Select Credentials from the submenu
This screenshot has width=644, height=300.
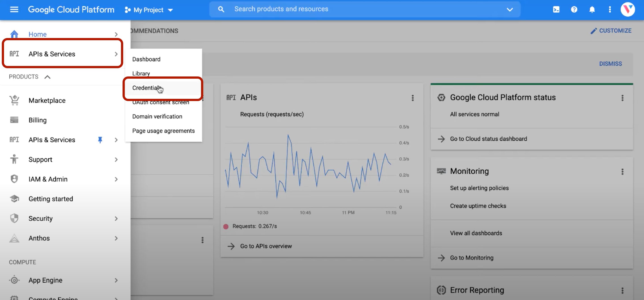(146, 88)
